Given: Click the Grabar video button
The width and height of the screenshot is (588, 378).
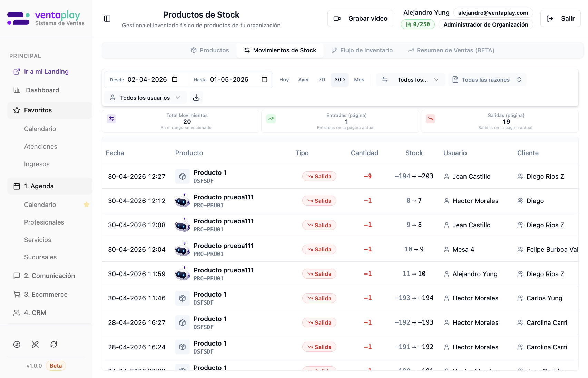Looking at the screenshot, I should [360, 19].
